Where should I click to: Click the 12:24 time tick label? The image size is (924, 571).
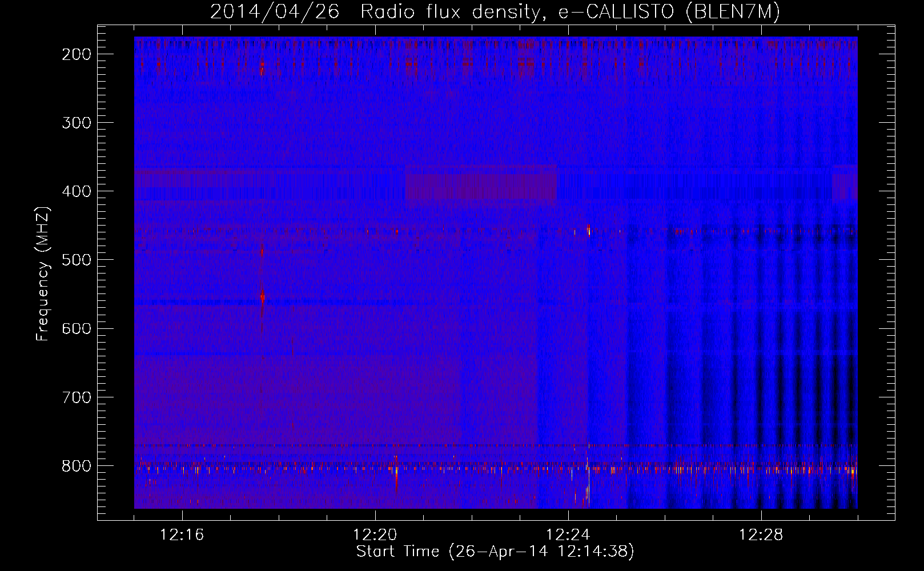pyautogui.click(x=568, y=535)
